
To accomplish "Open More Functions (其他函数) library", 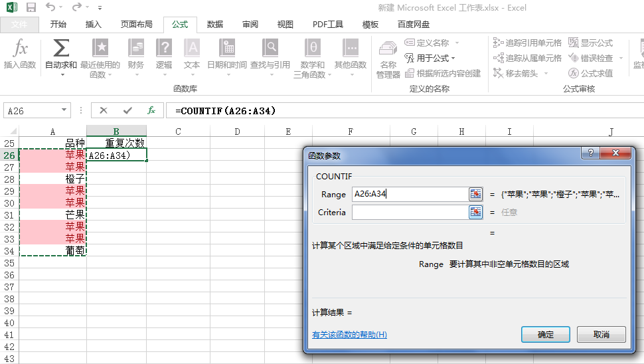I will point(351,57).
